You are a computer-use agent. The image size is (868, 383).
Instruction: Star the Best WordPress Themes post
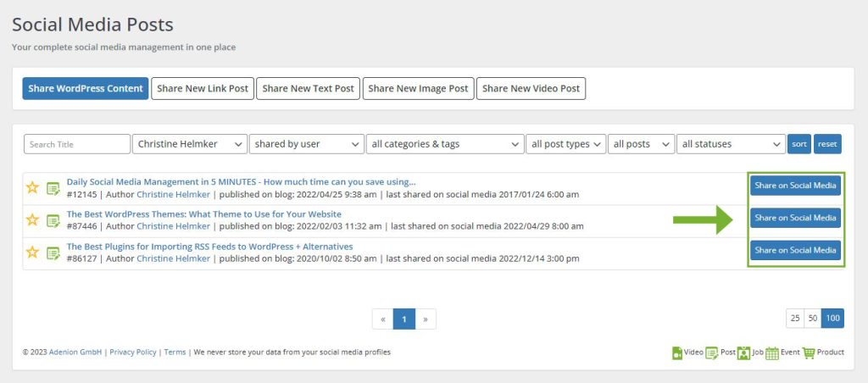click(x=33, y=220)
